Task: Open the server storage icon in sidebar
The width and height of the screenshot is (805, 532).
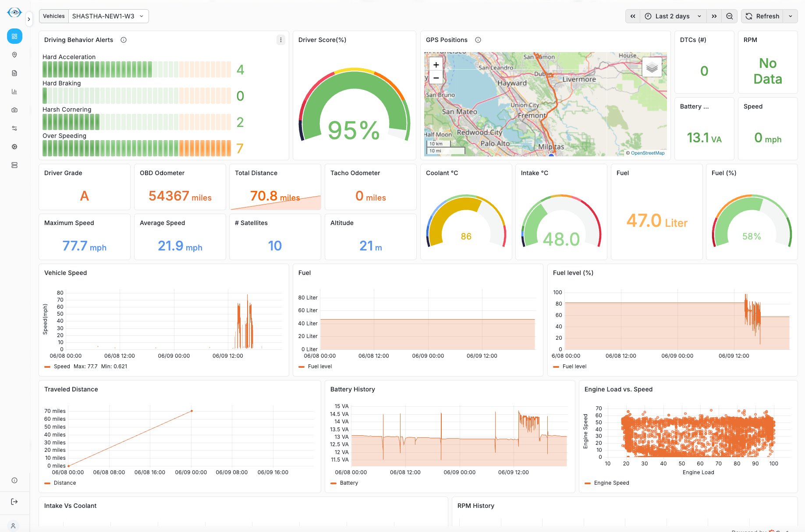Action: tap(14, 165)
